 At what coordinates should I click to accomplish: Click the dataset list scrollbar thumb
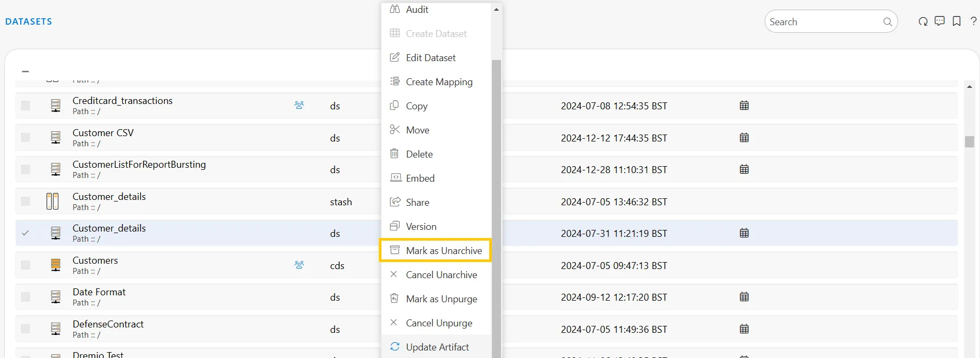[969, 141]
